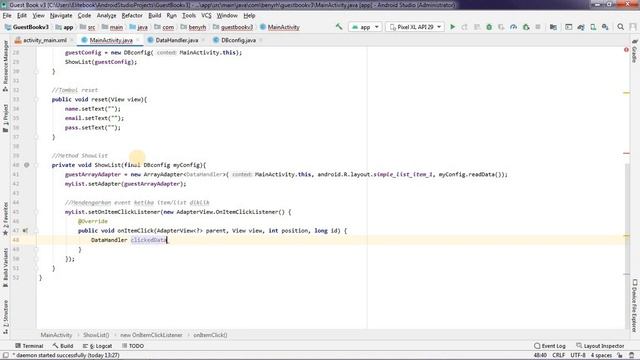Change CRLF line separator in status bar
Image resolution: width=640 pixels, height=360 pixels.
click(x=558, y=356)
